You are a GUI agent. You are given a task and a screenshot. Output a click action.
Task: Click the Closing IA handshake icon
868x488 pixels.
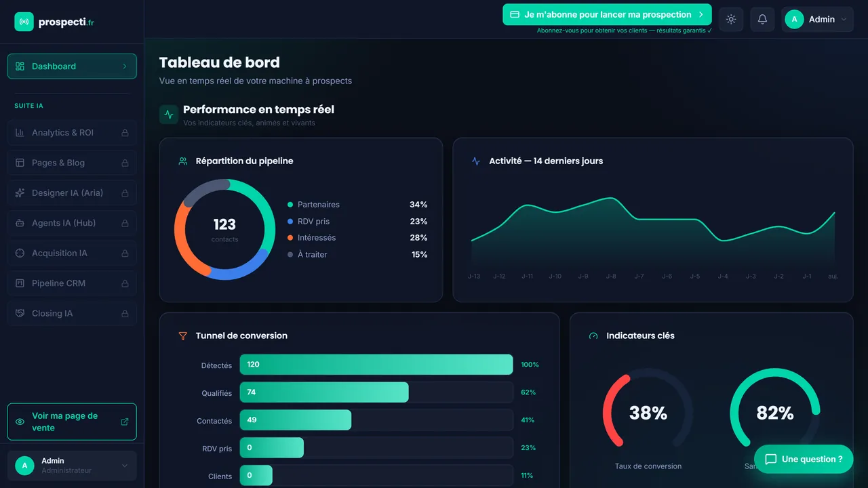20,314
